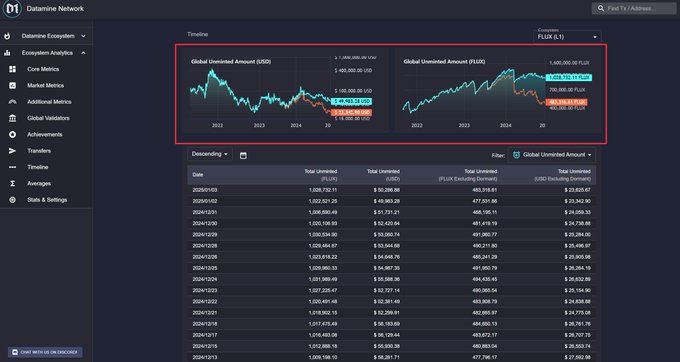
Task: Collapse the Ecosystem Analytics section
Action: [46, 53]
